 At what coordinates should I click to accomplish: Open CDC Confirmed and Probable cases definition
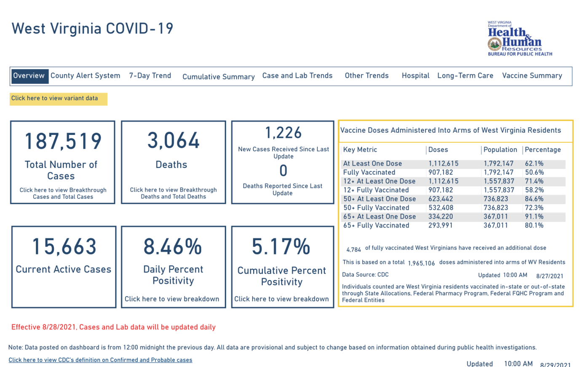100,360
